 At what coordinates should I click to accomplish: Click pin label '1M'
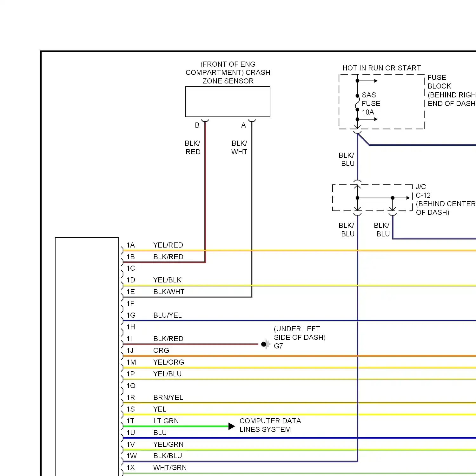131,362
